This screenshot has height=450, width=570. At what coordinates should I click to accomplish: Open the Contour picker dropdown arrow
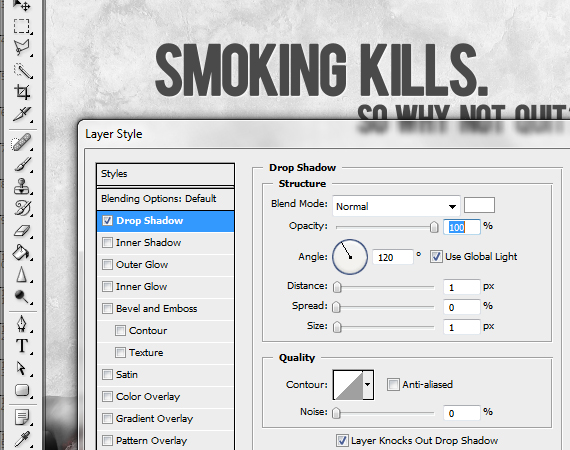click(x=368, y=385)
